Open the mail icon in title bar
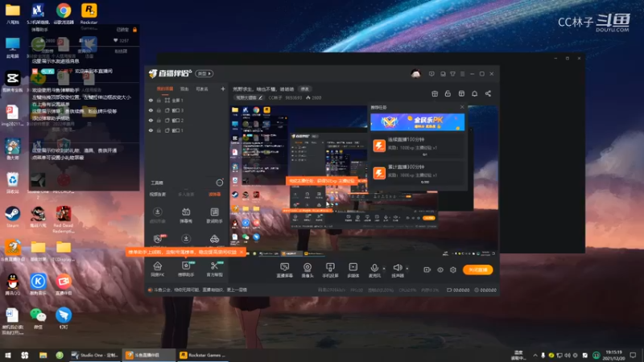Viewport: 644px width, 362px height. coord(443,74)
